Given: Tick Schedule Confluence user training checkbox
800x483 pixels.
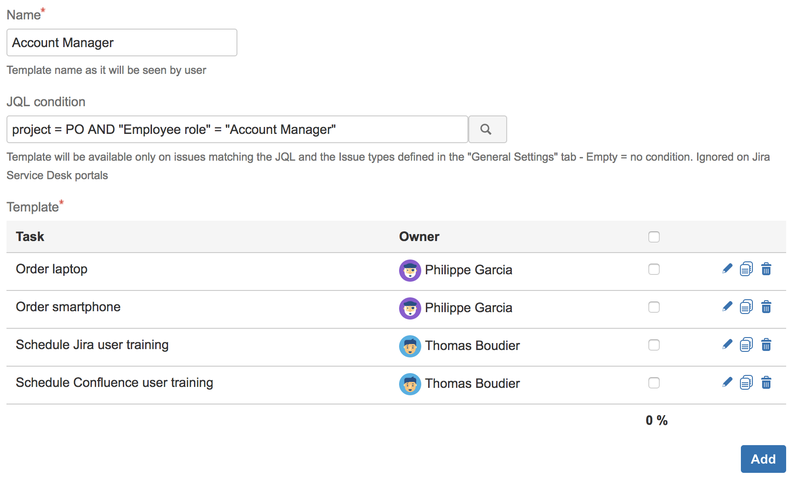Looking at the screenshot, I should [654, 383].
